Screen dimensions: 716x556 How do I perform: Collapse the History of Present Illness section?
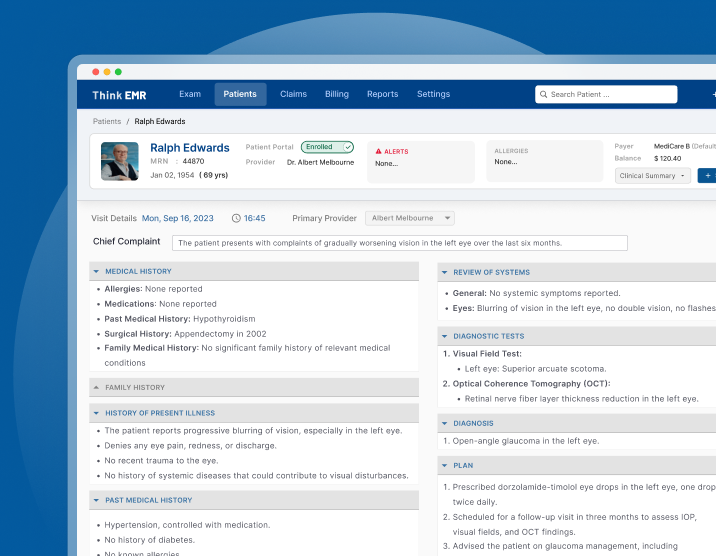click(96, 413)
